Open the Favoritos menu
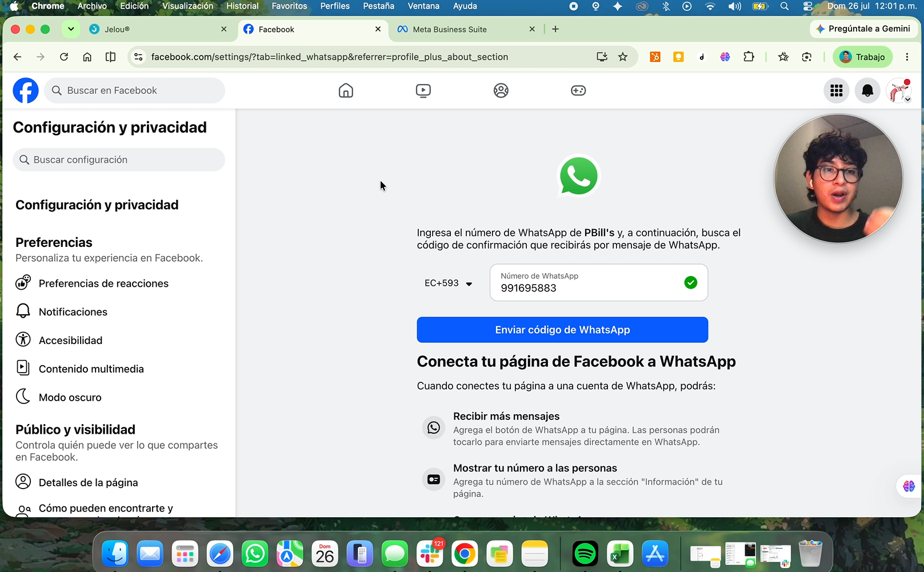 tap(289, 6)
